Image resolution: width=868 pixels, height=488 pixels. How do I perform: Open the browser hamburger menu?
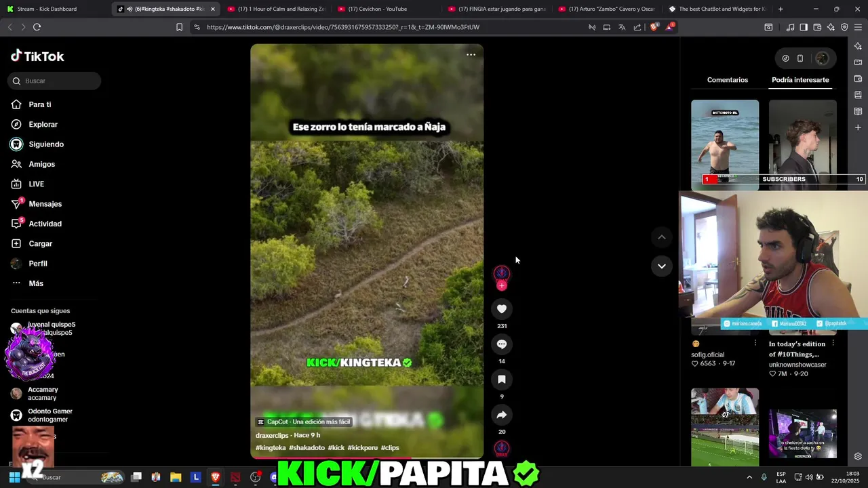click(859, 27)
